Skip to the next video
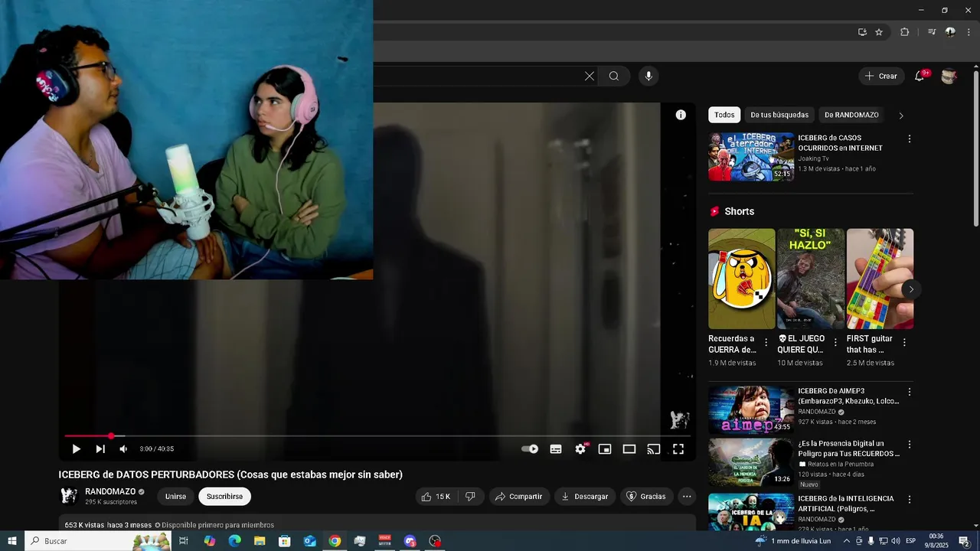Screen dimensions: 980x551 100,449
